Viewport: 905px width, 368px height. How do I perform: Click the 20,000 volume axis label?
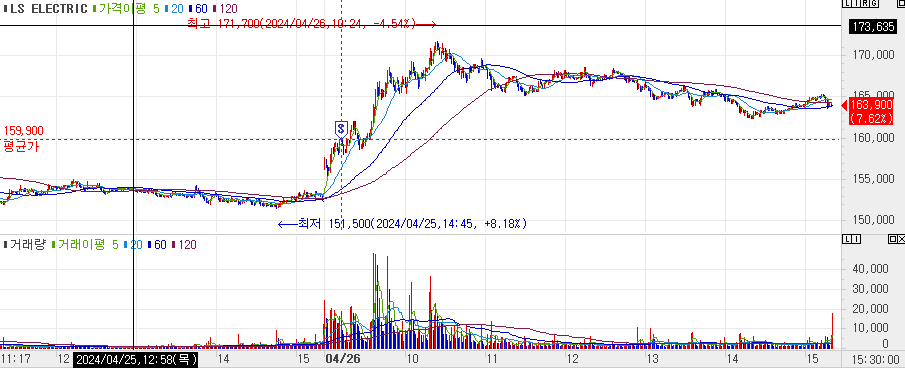[x=869, y=308]
